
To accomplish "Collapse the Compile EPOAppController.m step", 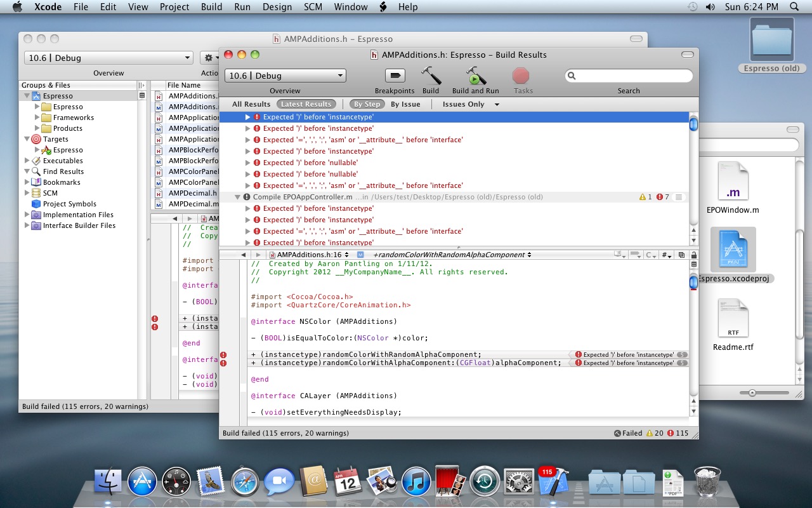I will coord(238,197).
